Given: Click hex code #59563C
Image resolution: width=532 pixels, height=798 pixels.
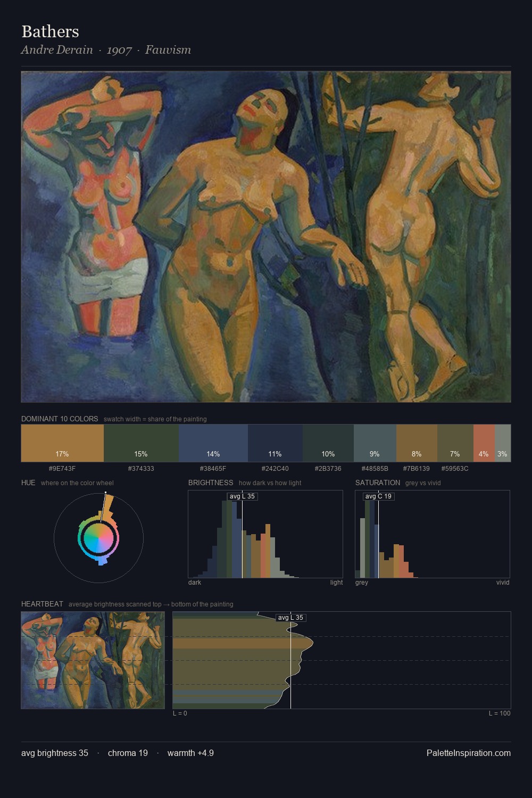Looking at the screenshot, I should (455, 469).
